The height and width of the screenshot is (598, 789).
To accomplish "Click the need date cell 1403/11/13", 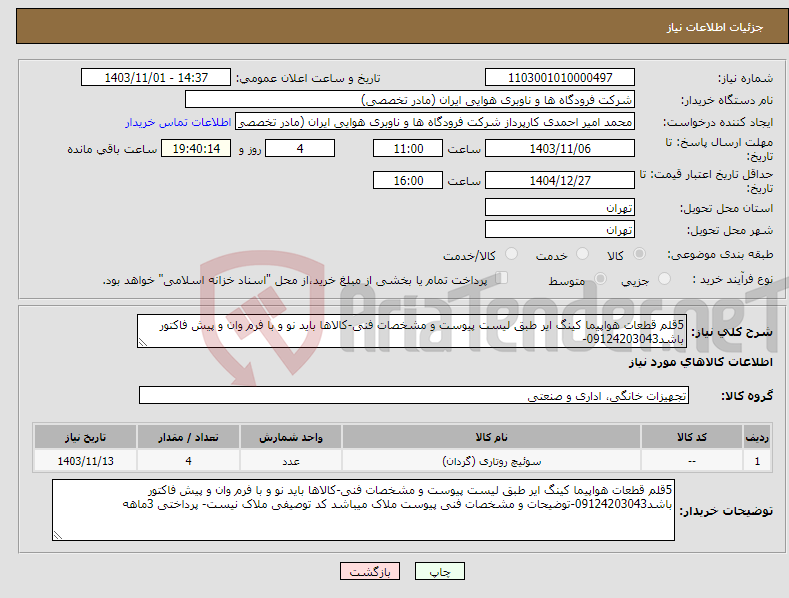I will (x=86, y=461).
